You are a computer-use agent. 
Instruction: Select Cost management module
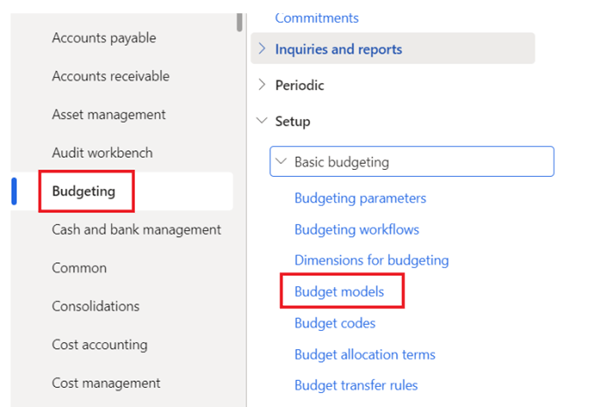106,383
